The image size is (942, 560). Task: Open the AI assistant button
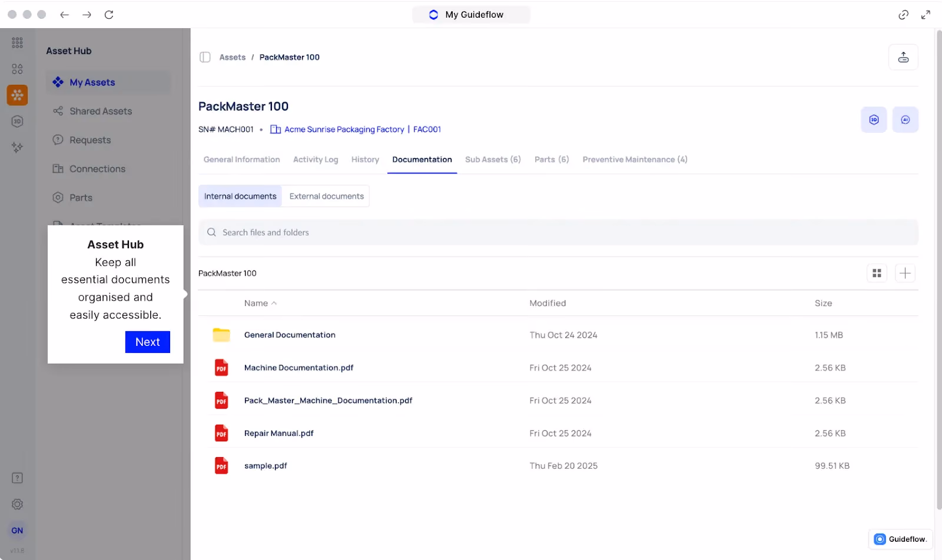pyautogui.click(x=905, y=120)
